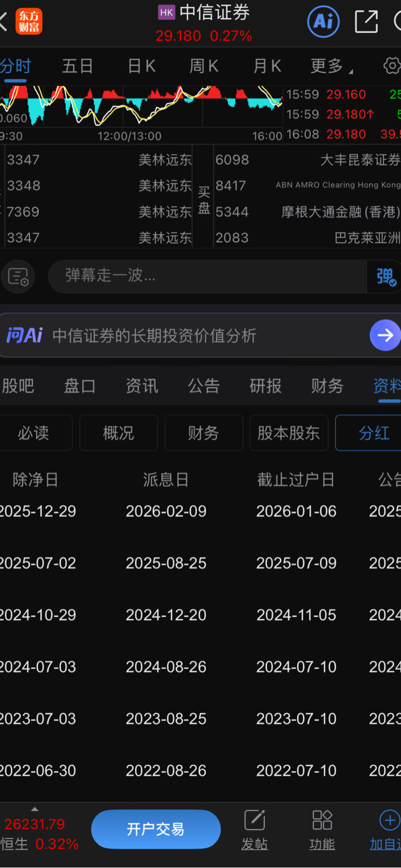This screenshot has height=868, width=401.
Task: Tap the 中信证券 stock title
Action: pos(215,13)
